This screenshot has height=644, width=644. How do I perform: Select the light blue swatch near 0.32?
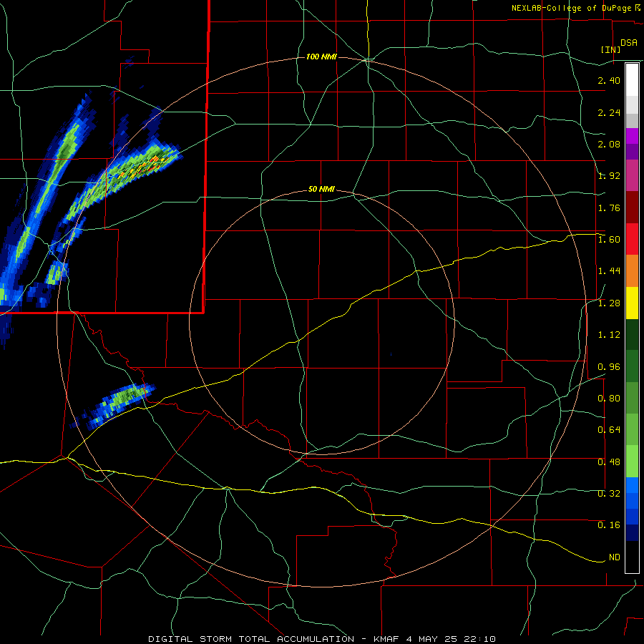click(x=632, y=485)
